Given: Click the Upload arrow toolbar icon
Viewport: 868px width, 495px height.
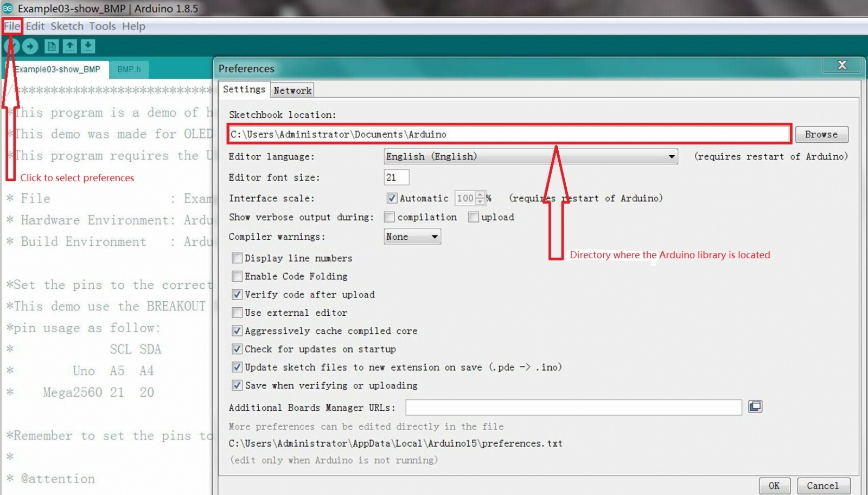Looking at the screenshot, I should coord(30,47).
